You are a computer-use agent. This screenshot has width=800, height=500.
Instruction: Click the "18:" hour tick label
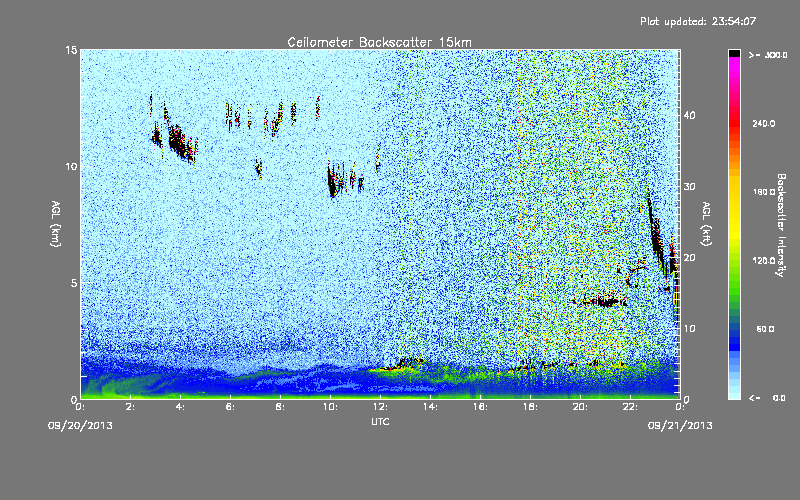[531, 407]
